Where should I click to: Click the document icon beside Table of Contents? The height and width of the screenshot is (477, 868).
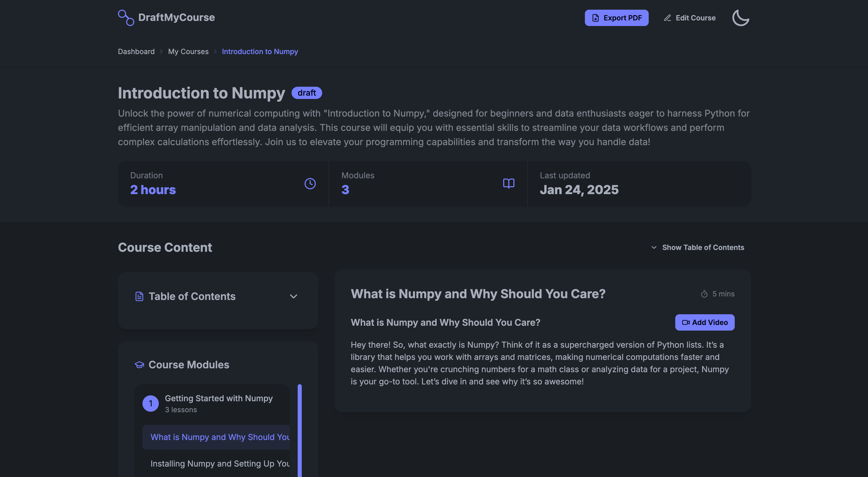[x=139, y=296]
